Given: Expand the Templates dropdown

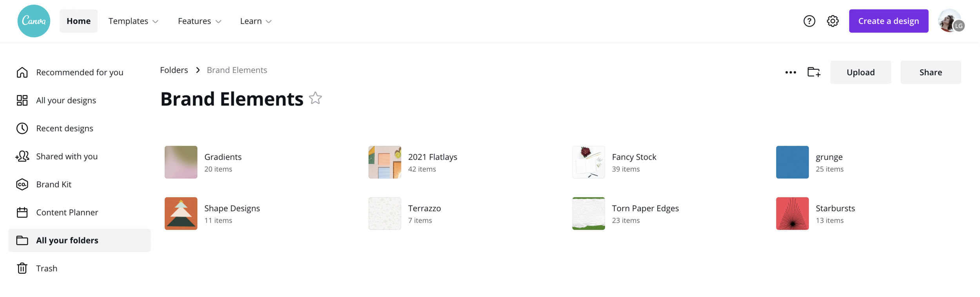Looking at the screenshot, I should coord(133,21).
